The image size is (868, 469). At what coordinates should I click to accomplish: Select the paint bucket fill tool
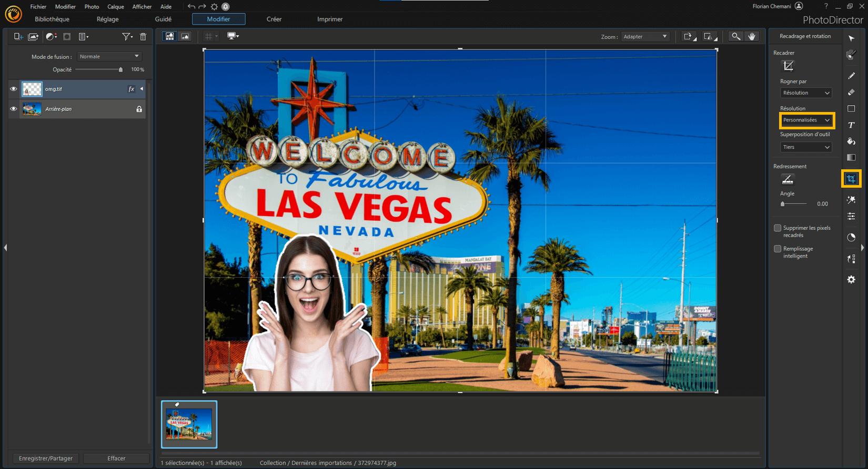851,141
